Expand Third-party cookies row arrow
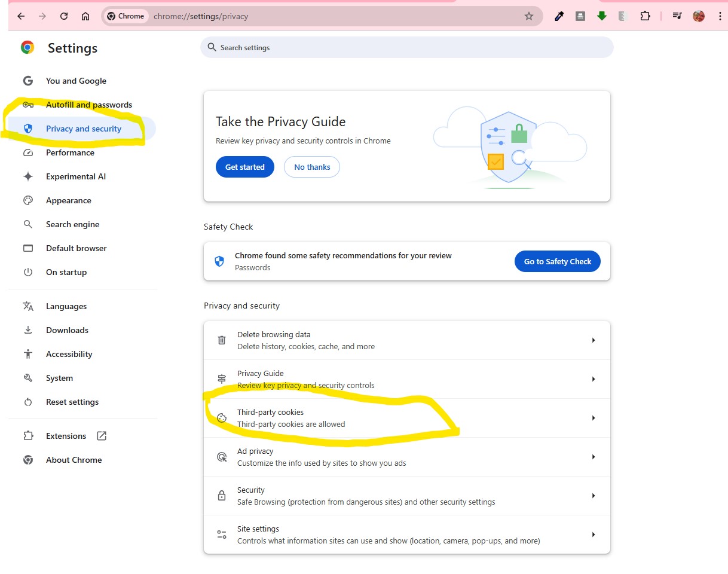 [x=594, y=418]
